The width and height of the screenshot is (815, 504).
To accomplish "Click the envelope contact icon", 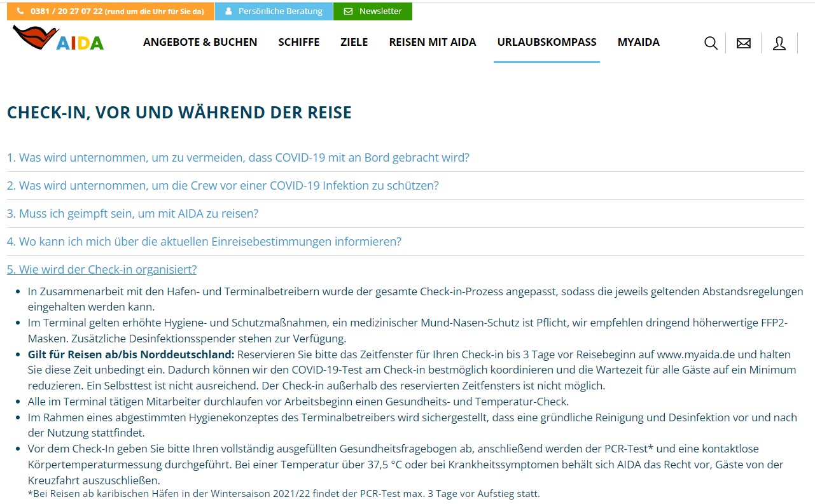I will coord(743,43).
